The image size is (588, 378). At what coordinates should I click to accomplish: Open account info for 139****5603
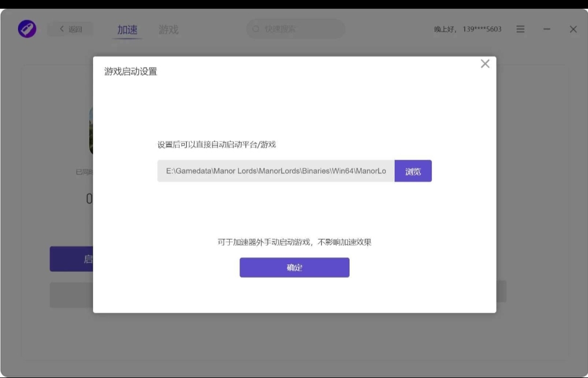(468, 29)
